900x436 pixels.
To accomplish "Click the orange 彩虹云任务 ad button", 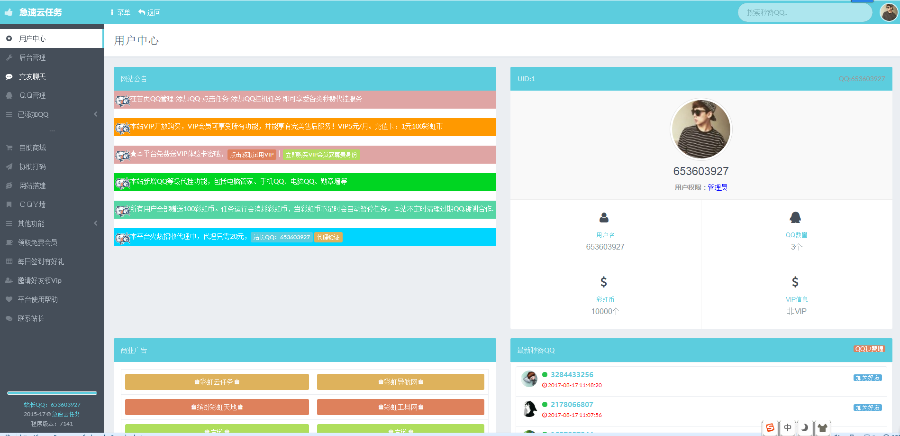I will (217, 382).
